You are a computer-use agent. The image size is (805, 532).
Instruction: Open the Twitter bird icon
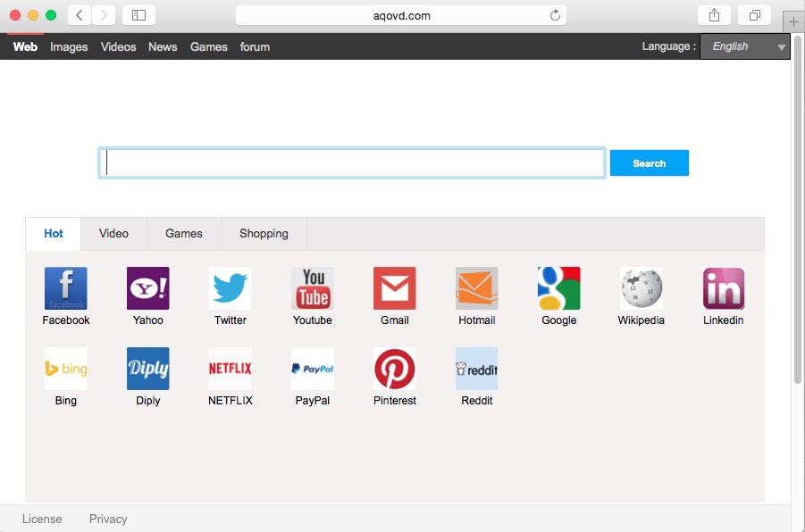point(231,288)
